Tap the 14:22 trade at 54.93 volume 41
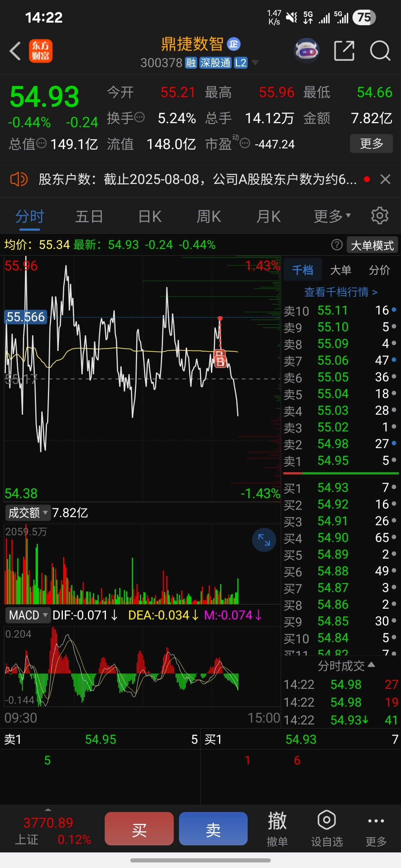 tap(341, 720)
